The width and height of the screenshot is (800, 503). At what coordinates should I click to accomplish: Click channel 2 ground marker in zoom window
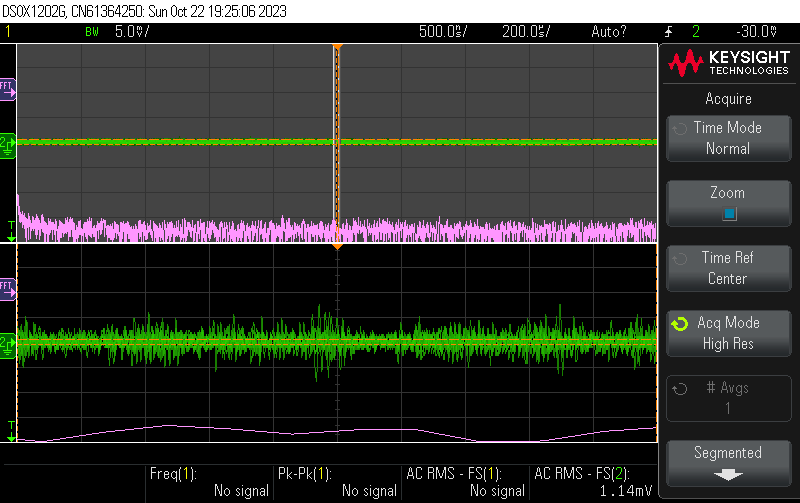pos(8,346)
